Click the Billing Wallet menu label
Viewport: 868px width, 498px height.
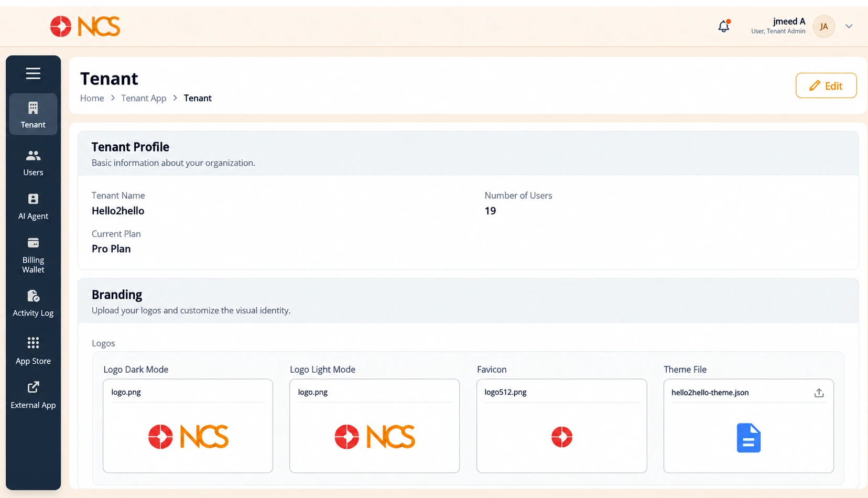(x=33, y=265)
